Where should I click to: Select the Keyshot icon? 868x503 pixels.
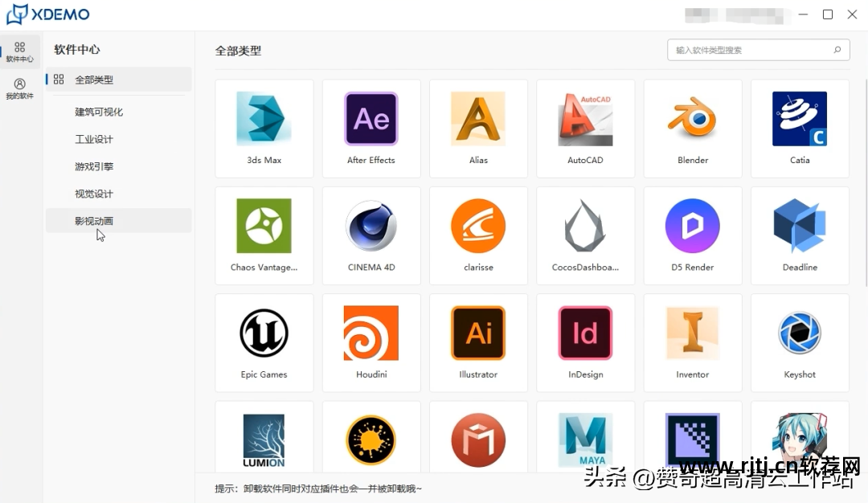800,333
